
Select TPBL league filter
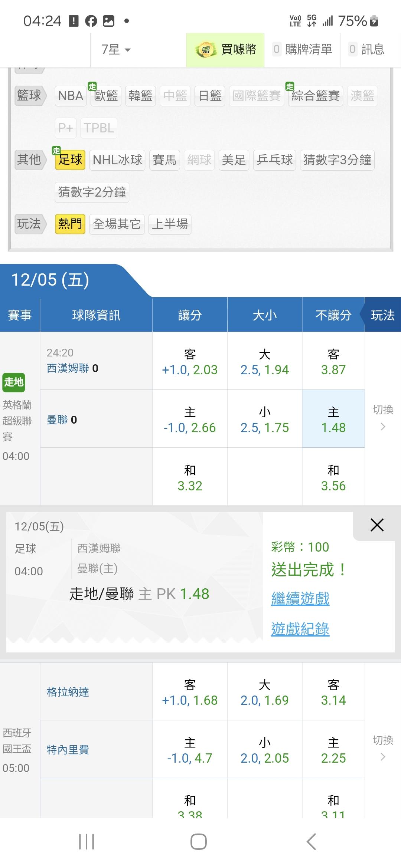click(99, 128)
